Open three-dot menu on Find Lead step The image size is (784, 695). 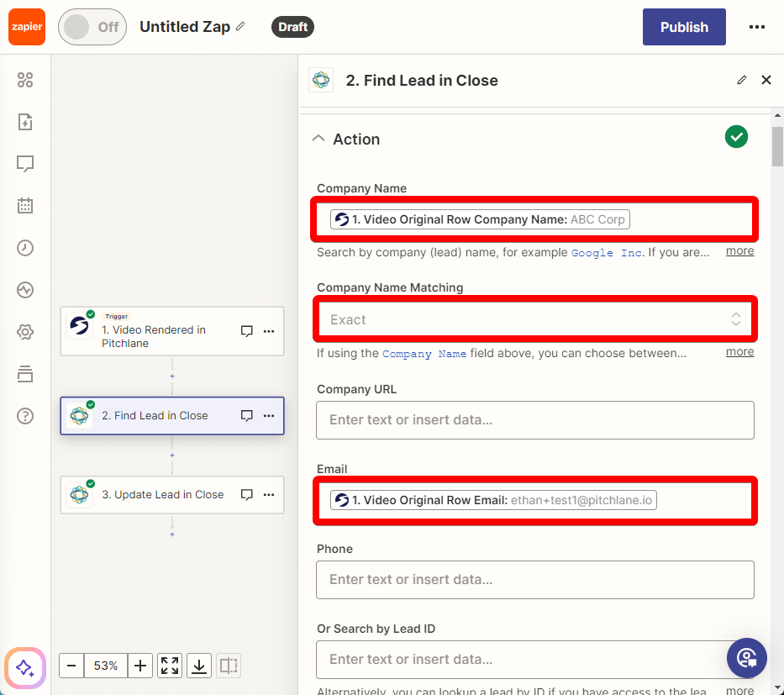(269, 415)
